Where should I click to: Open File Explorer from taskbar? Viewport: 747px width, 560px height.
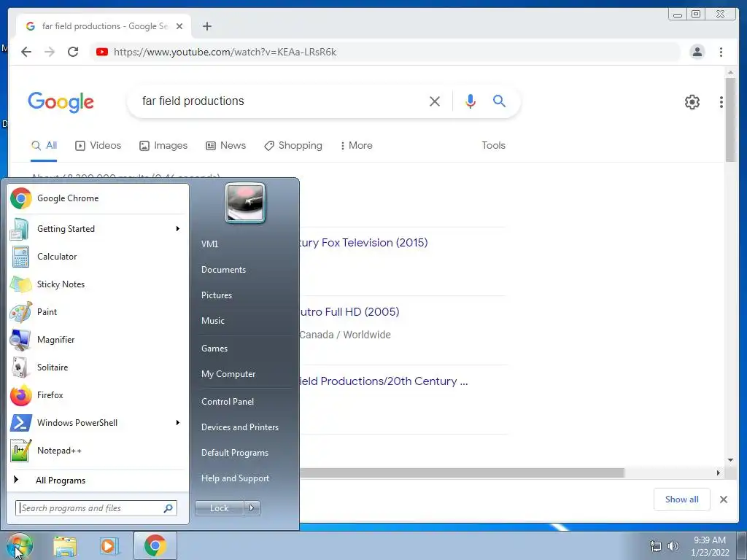(65, 546)
